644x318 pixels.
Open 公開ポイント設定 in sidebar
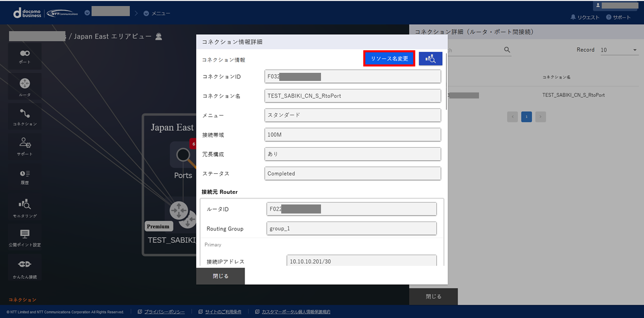(25, 238)
